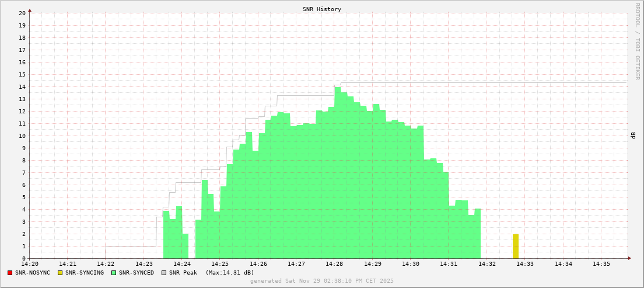Click the 14:20 label on the time axis
This screenshot has height=288, width=644.
tap(30, 264)
